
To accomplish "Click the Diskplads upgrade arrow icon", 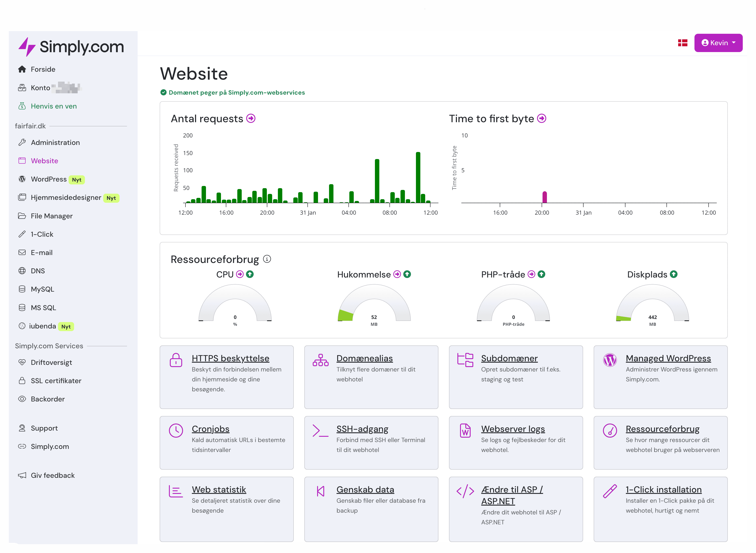I will coord(673,274).
